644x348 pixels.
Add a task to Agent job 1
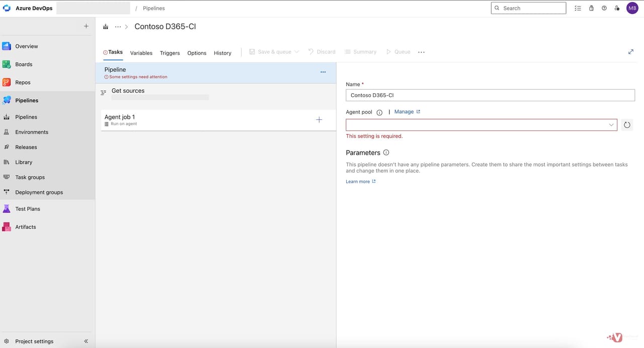coord(319,120)
